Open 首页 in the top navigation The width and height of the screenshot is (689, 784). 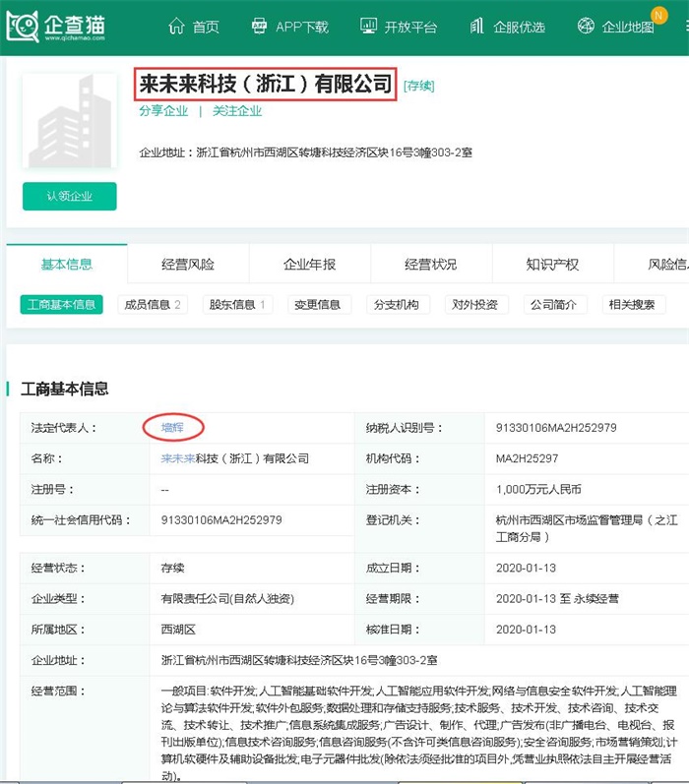tap(206, 27)
